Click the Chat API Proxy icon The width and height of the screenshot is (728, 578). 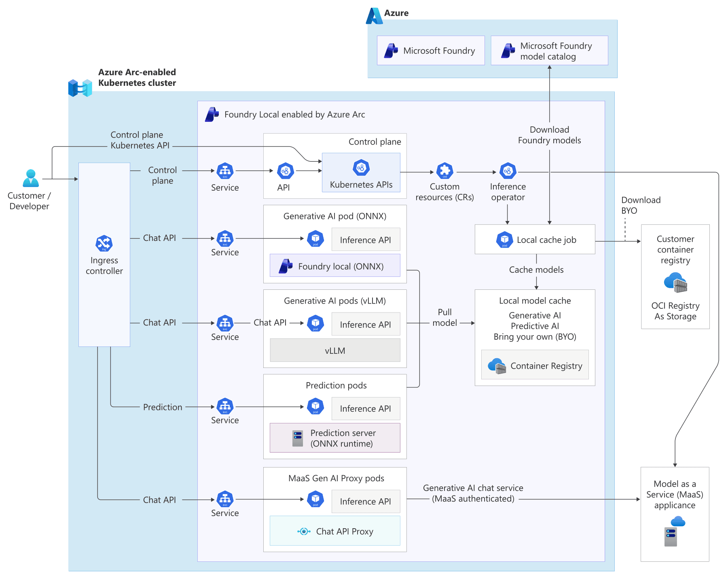304,531
